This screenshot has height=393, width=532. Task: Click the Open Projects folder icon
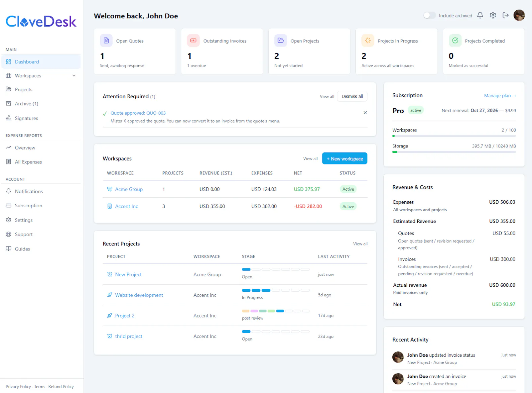click(x=281, y=41)
